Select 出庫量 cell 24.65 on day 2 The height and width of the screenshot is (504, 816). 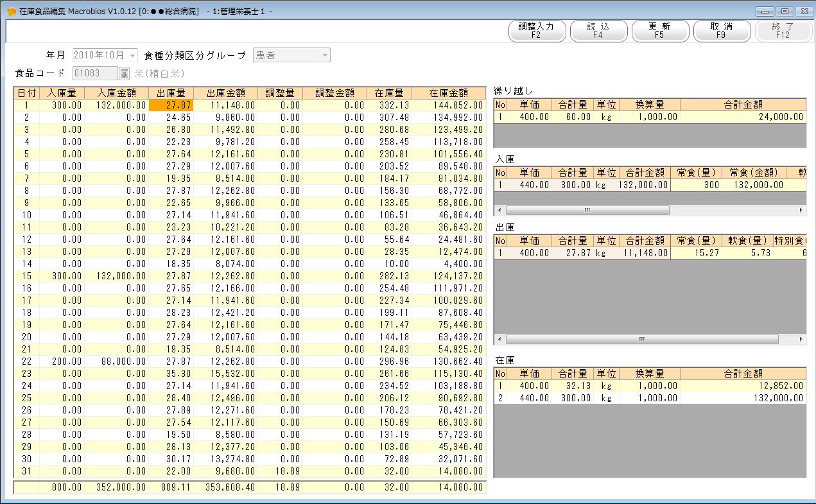click(x=171, y=117)
